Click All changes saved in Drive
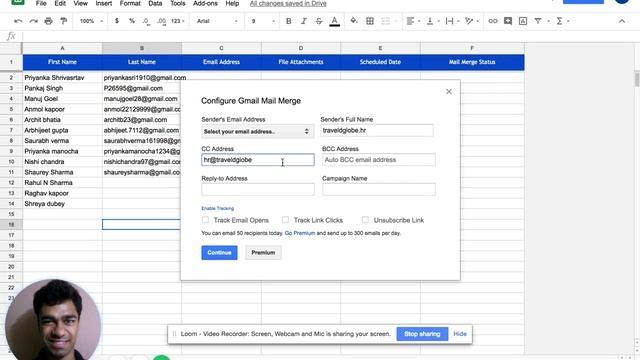This screenshot has height=360, width=640. click(288, 3)
